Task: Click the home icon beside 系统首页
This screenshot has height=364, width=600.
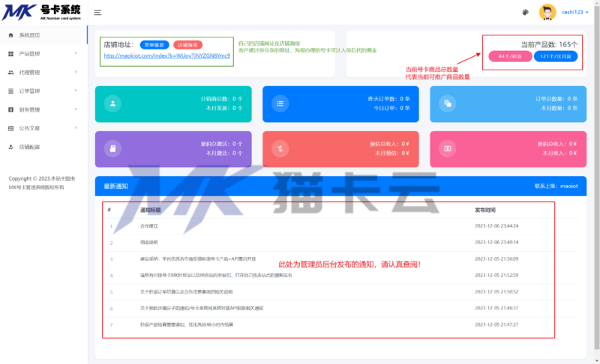Action: (x=10, y=35)
